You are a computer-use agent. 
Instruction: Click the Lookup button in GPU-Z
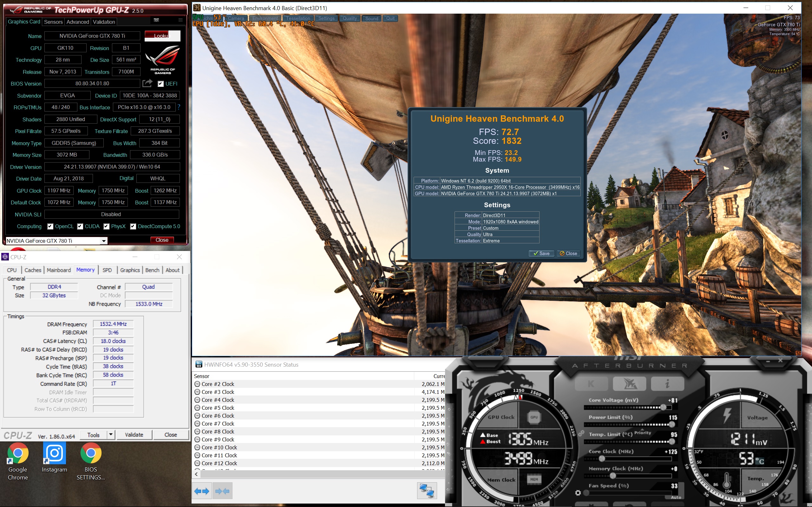click(162, 36)
